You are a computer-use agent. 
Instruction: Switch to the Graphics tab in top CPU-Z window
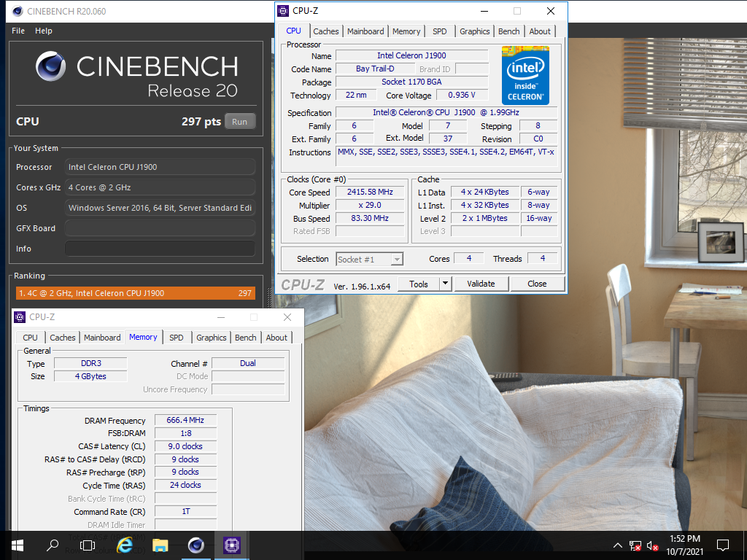(x=474, y=31)
